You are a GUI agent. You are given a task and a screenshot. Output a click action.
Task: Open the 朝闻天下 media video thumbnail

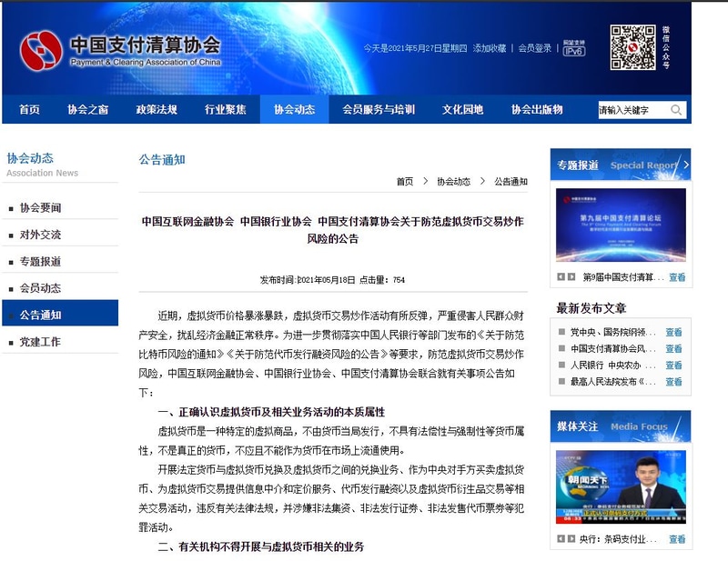[621, 487]
